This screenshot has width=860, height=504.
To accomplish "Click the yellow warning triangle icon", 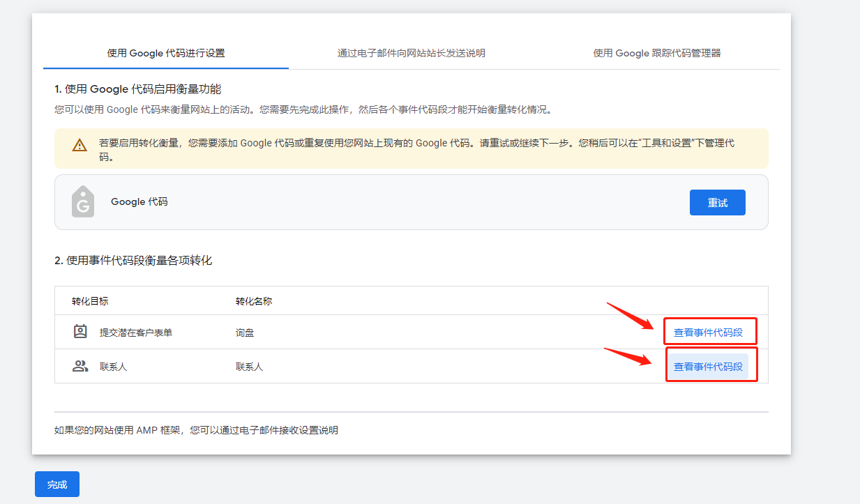I will coord(80,145).
